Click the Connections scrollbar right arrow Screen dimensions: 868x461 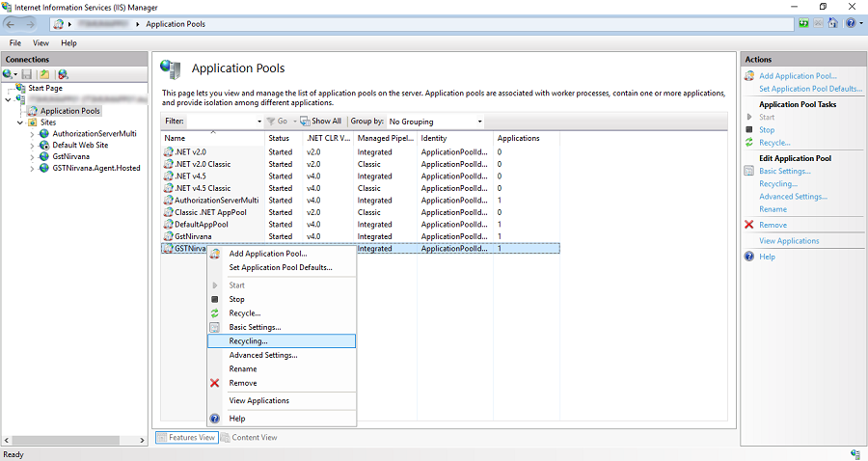(x=143, y=441)
